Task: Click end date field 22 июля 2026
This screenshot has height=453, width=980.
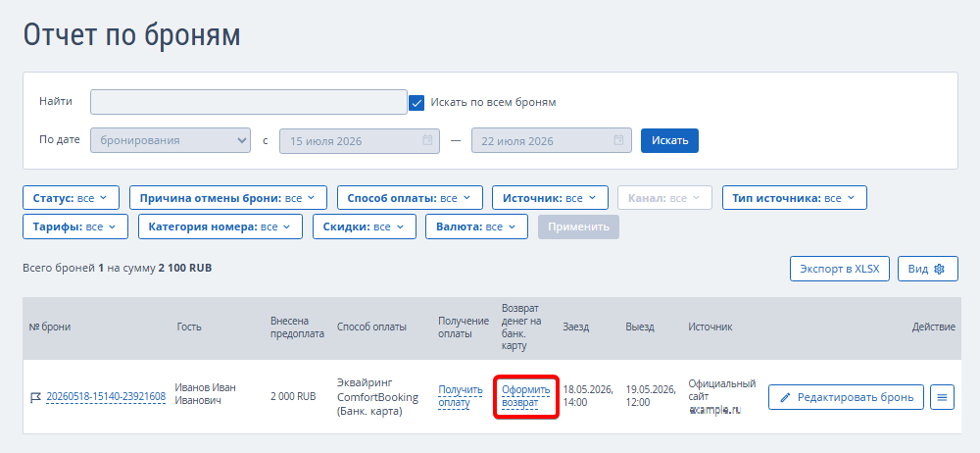Action: (x=551, y=141)
